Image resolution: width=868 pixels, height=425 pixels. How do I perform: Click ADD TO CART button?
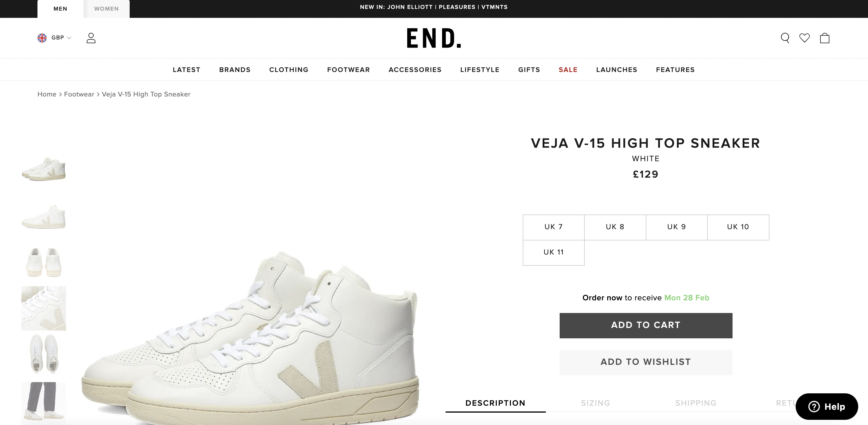(x=646, y=325)
